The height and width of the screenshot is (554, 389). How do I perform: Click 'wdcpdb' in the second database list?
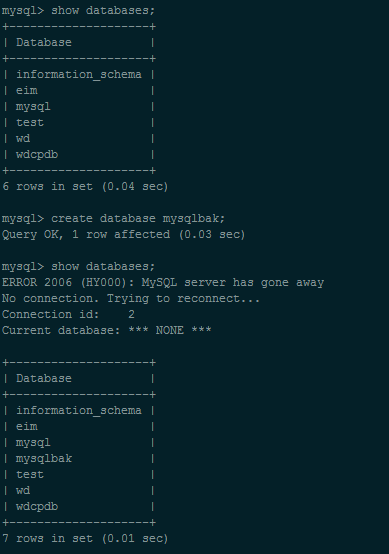pyautogui.click(x=37, y=507)
